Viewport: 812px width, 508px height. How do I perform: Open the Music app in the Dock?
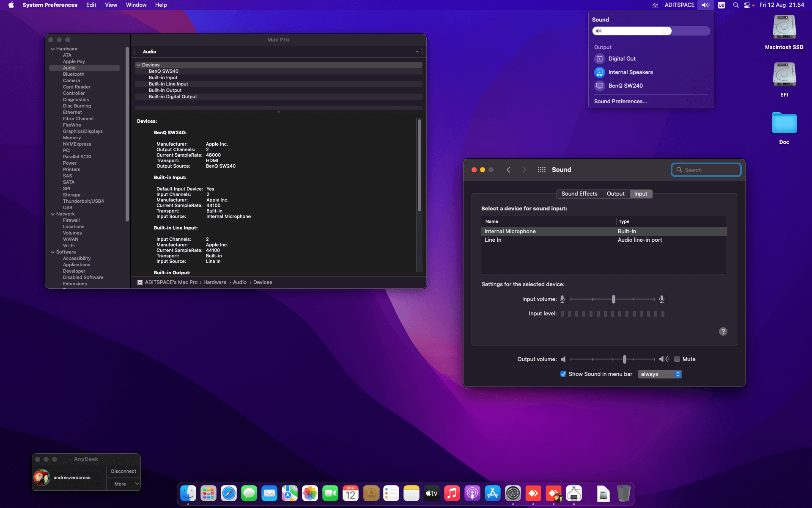(x=452, y=493)
